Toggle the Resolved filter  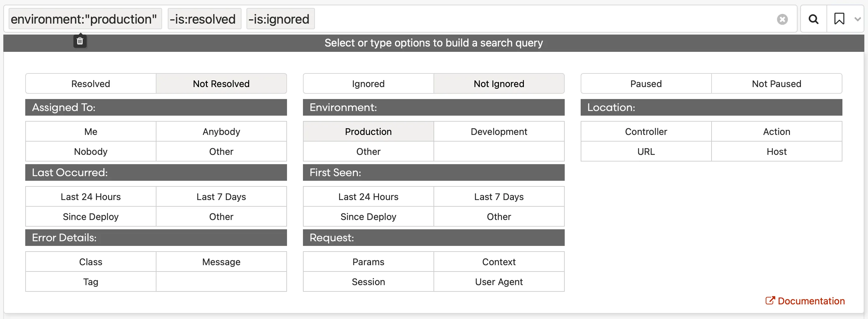[91, 84]
